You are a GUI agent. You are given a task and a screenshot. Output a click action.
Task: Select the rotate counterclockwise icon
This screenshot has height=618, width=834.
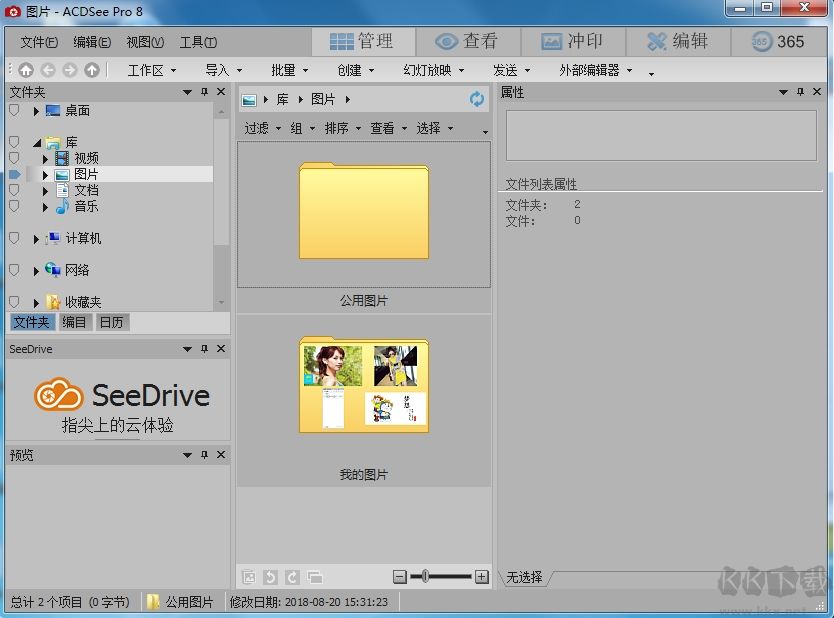[268, 577]
